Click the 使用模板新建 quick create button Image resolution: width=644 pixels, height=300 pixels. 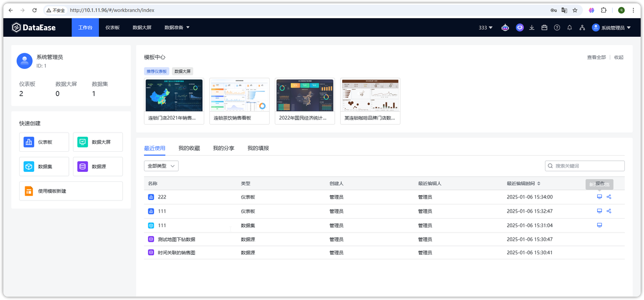coord(71,191)
